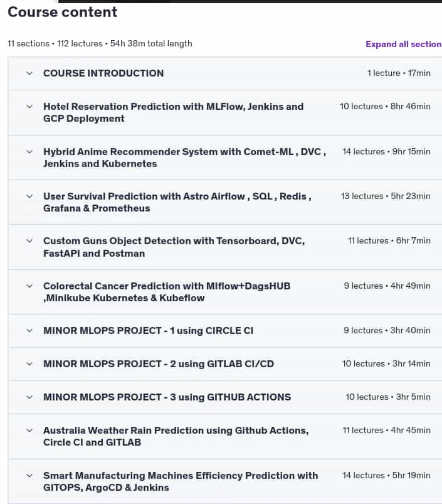This screenshot has width=442, height=504.
Task: Expand Australia Weather Rain Prediction chevron
Action: [29, 430]
